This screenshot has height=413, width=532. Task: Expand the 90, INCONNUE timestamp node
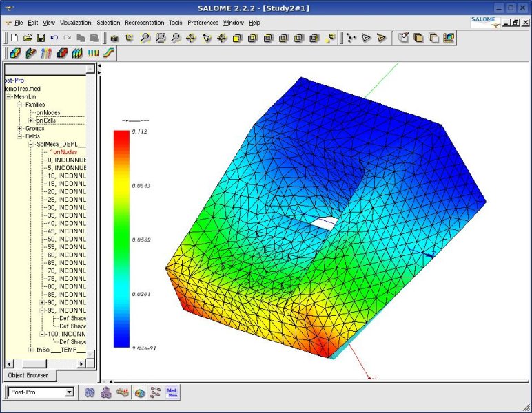click(42, 303)
